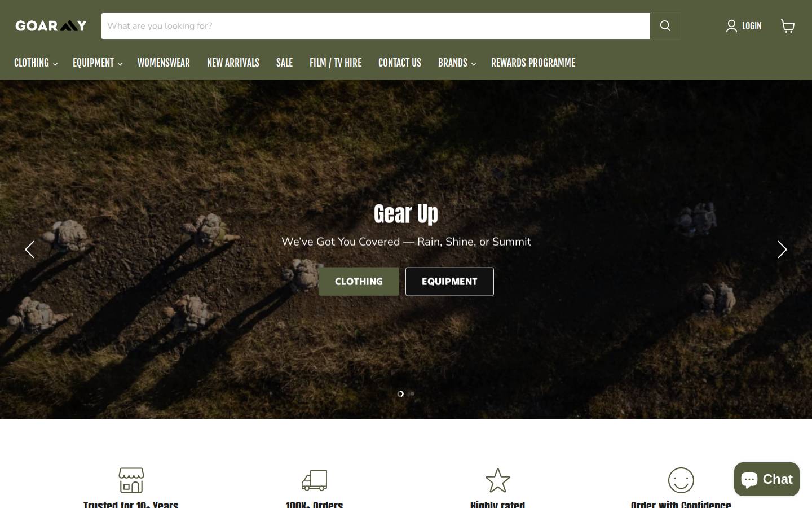Go to previous slide arrow
This screenshot has width=812, height=508.
click(x=29, y=249)
